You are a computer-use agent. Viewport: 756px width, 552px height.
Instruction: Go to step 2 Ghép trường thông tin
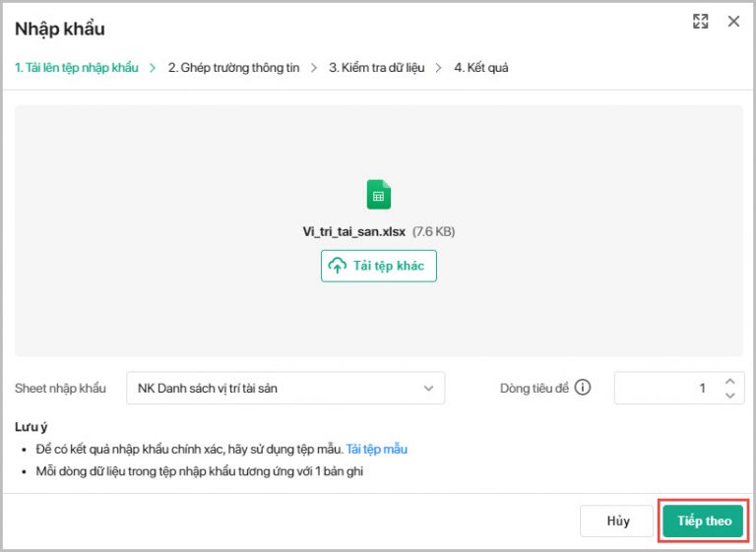[x=233, y=68]
